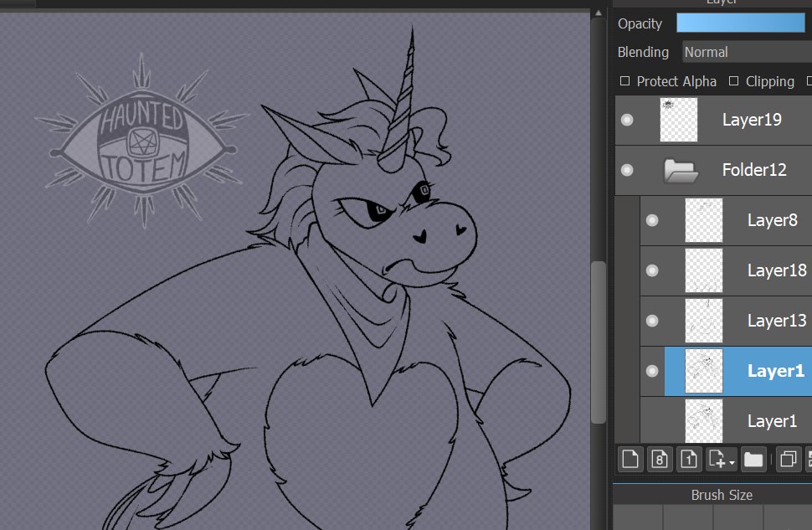Image resolution: width=812 pixels, height=530 pixels.
Task: Select the non-highlighted bottom Layer1 name
Action: [772, 421]
